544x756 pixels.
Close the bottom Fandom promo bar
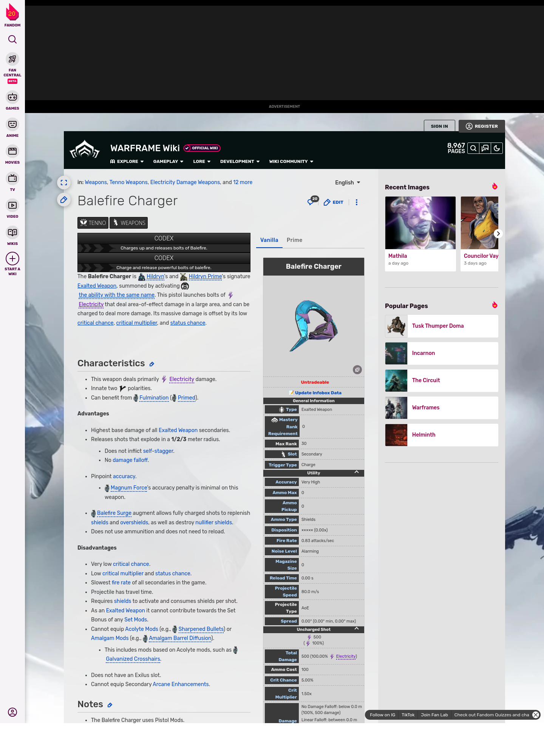click(536, 715)
